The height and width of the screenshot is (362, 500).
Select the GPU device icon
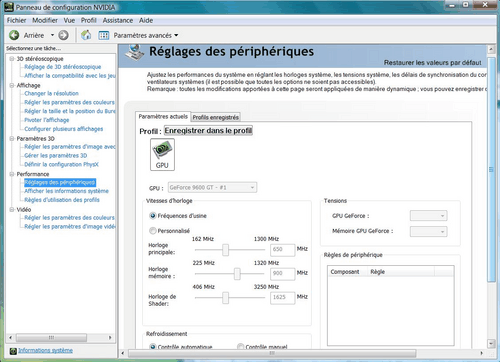[162, 155]
